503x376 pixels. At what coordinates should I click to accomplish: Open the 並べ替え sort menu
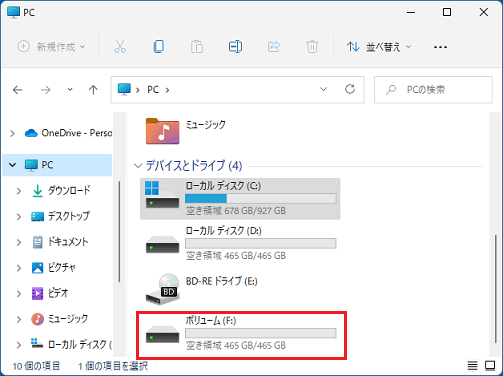(x=379, y=47)
